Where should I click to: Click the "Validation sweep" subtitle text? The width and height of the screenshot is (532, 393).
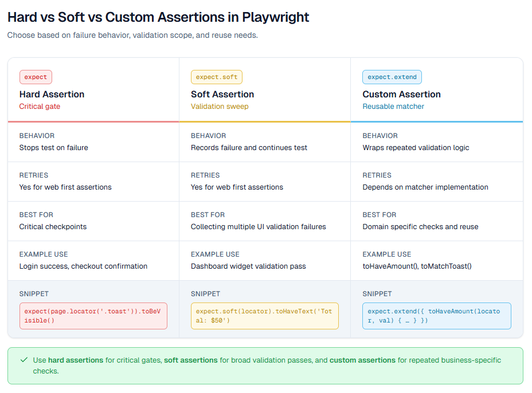pyautogui.click(x=220, y=107)
